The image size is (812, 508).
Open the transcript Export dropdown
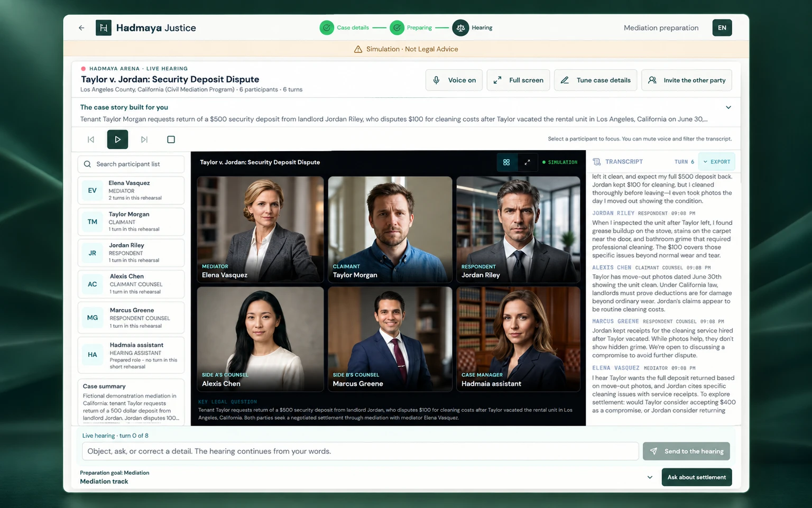coord(716,162)
